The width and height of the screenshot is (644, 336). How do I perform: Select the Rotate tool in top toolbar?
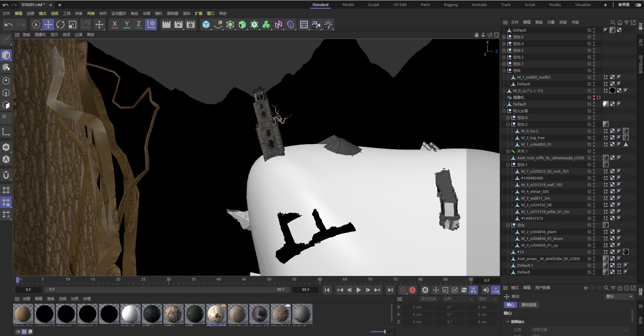tap(60, 25)
